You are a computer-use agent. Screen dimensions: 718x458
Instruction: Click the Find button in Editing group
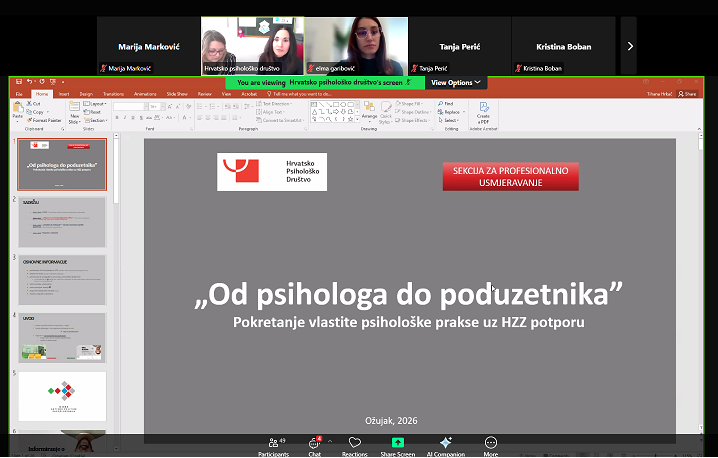pos(446,103)
